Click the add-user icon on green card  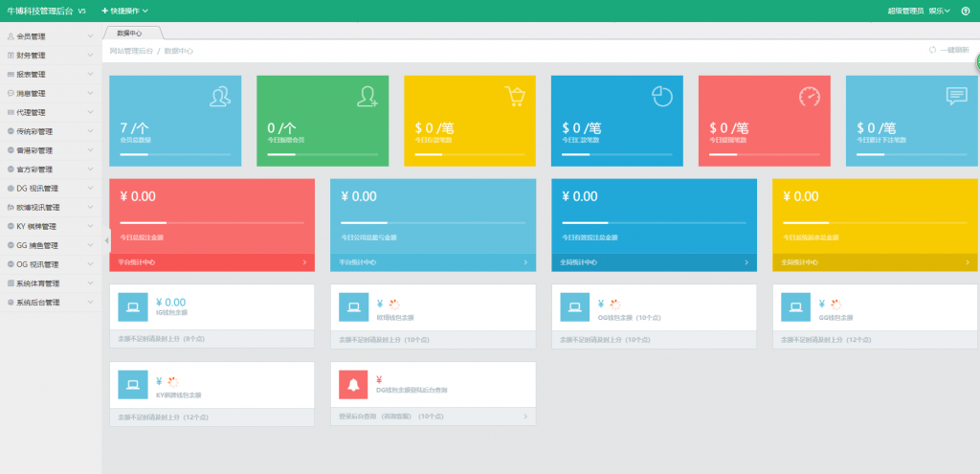(x=367, y=96)
